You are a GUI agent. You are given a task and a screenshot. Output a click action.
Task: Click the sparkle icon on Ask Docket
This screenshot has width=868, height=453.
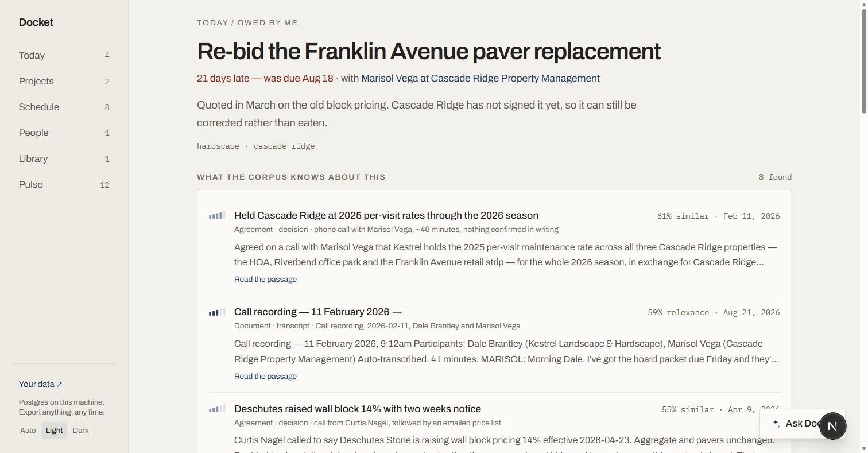776,424
